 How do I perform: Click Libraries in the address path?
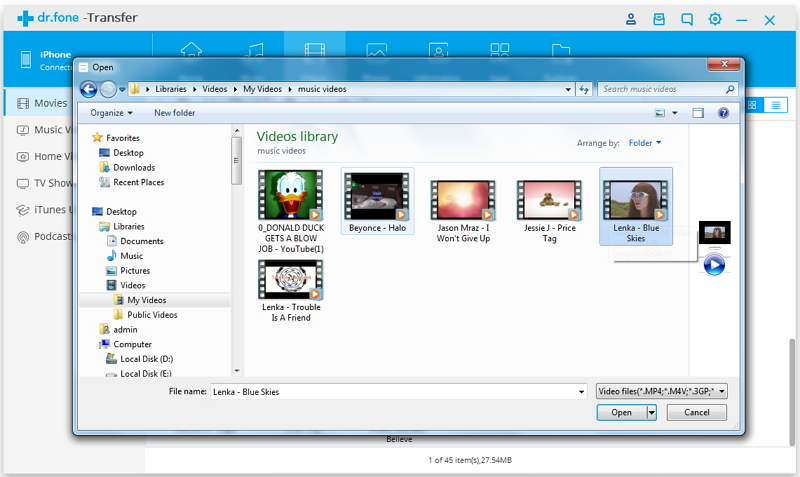coord(170,89)
